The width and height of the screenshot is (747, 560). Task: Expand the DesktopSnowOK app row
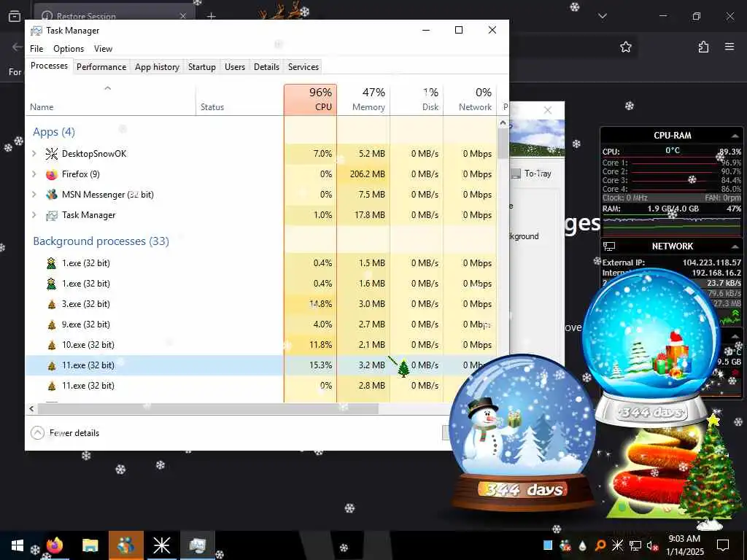(x=34, y=153)
